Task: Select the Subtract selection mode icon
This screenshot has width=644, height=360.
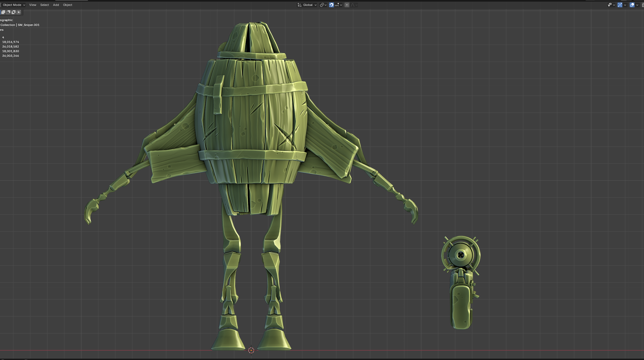Action: click(x=8, y=12)
